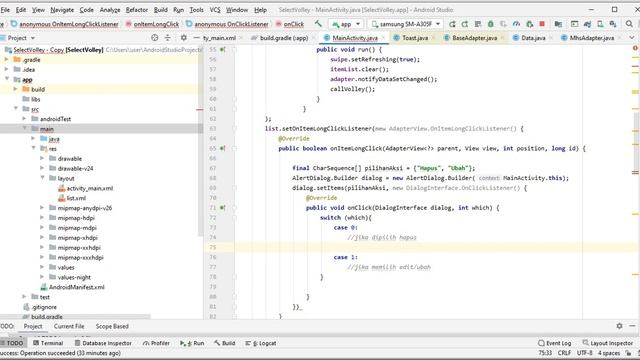The width and height of the screenshot is (640, 360).
Task: Open the Project view selector dropdown
Action: coord(21,38)
